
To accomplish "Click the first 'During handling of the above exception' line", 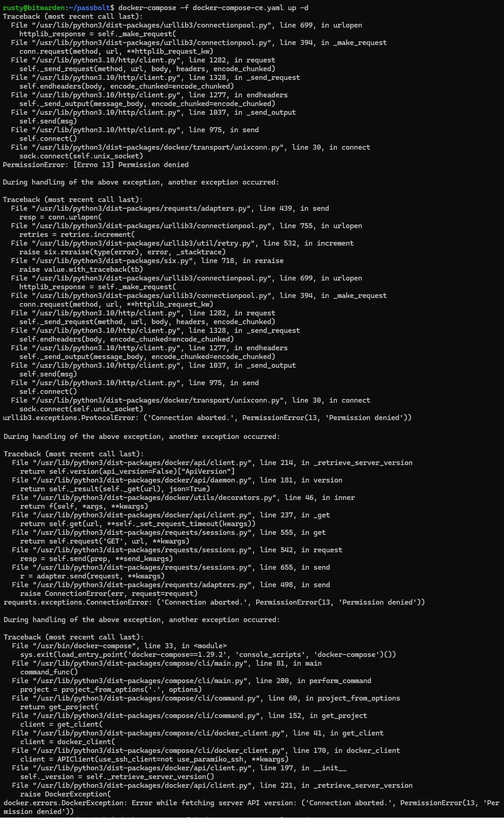I will tap(140, 182).
